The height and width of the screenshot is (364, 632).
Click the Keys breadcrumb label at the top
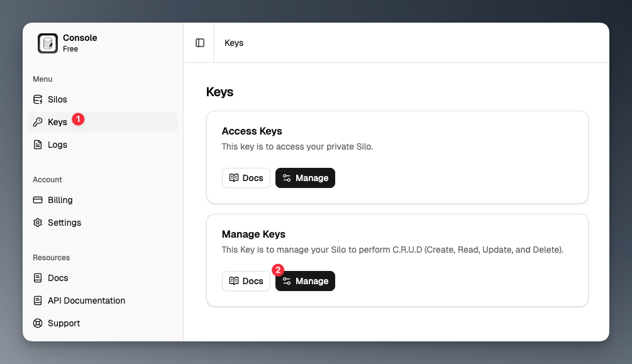click(233, 43)
